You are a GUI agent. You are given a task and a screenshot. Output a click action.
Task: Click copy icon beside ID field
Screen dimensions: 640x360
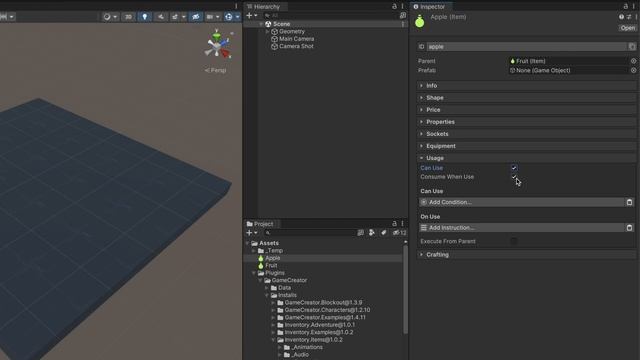(x=632, y=47)
